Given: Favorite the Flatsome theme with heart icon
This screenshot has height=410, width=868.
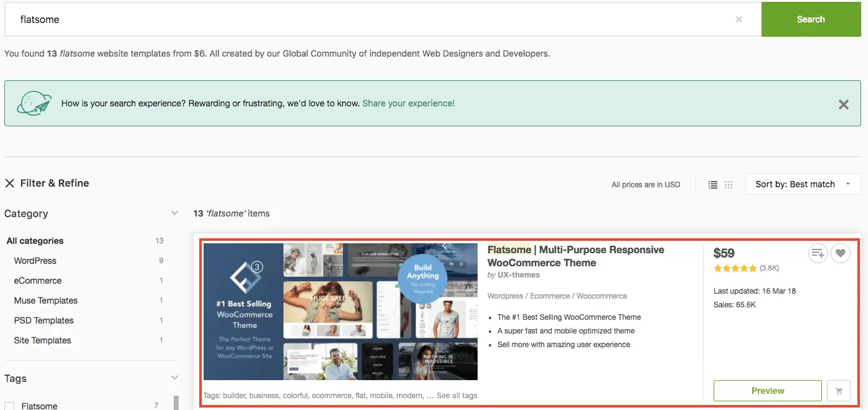Looking at the screenshot, I should coord(841,253).
